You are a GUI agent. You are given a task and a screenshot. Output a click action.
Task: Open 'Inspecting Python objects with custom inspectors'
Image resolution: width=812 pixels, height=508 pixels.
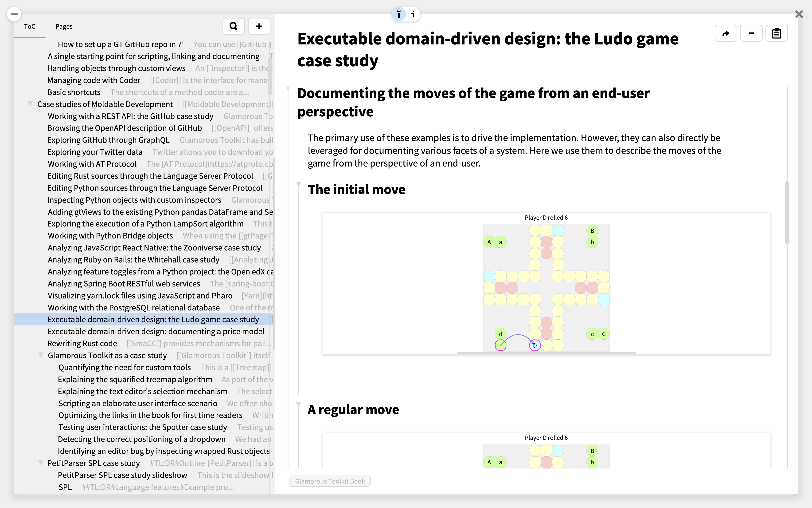click(x=134, y=200)
